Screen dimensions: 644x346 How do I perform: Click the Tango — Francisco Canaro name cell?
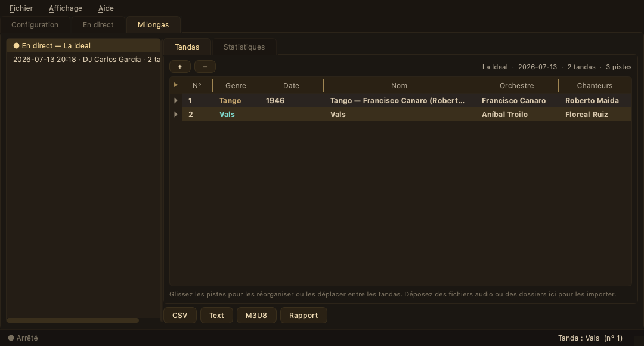tap(398, 101)
